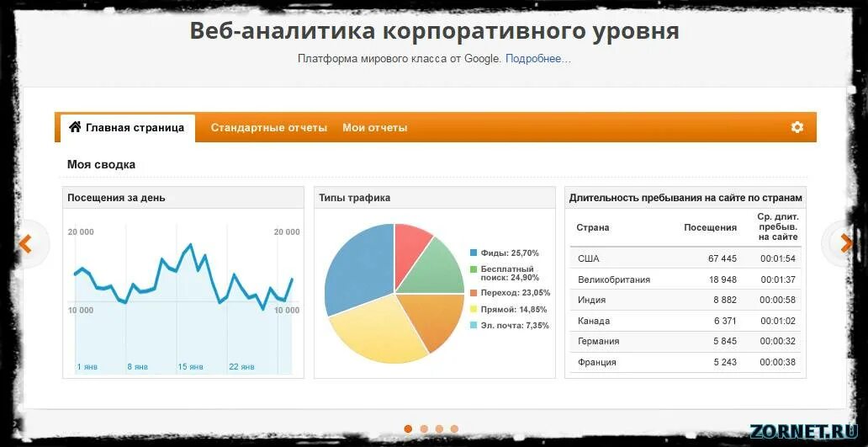Click the Страна column header
This screenshot has width=868, height=447.
click(593, 227)
